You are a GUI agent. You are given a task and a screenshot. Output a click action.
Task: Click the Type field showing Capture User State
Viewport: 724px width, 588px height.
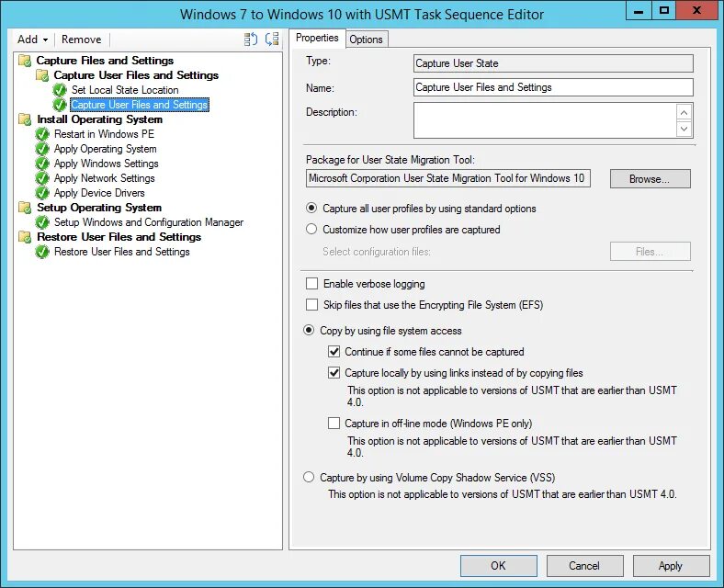[x=553, y=63]
